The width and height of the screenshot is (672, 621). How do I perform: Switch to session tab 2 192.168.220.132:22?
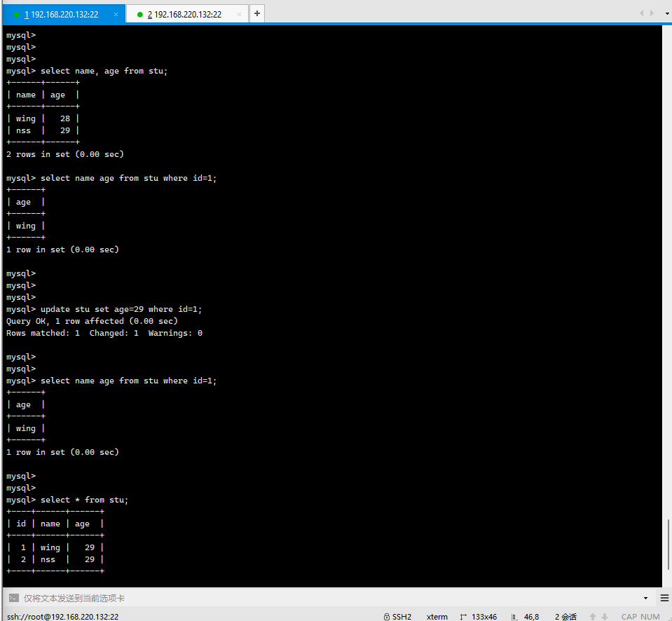point(187,14)
